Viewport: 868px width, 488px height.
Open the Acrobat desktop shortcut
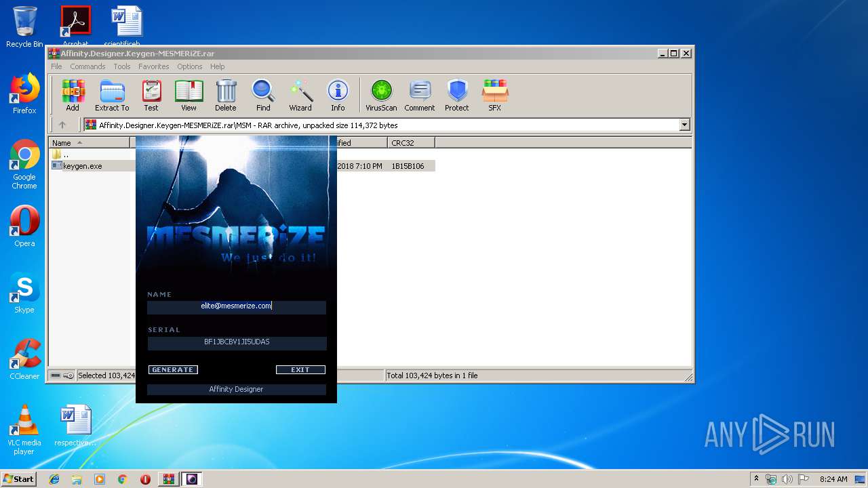75,27
